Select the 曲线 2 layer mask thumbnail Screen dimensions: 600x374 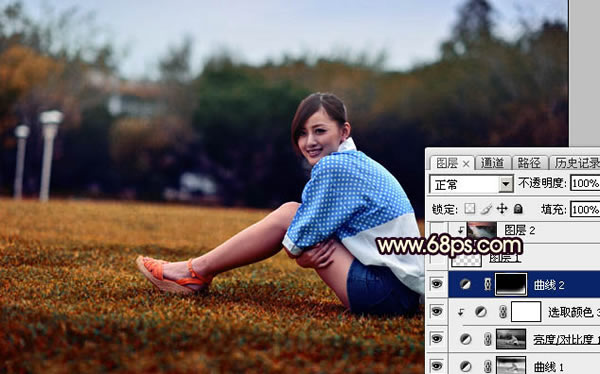click(x=511, y=284)
